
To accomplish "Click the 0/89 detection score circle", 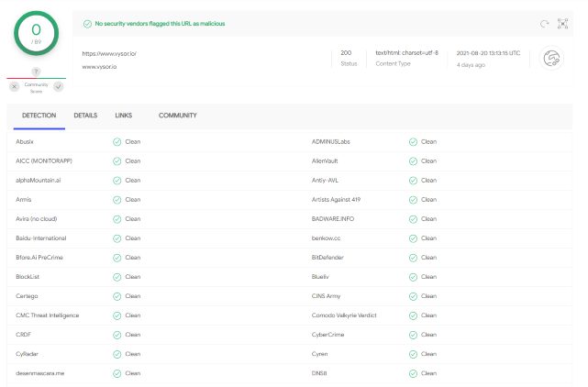I will [37, 34].
